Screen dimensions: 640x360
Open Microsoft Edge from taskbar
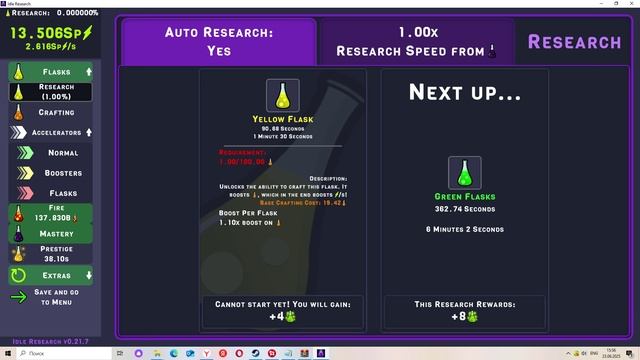coord(173,353)
